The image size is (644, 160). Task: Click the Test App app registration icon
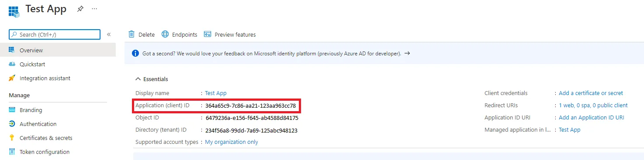point(14,11)
